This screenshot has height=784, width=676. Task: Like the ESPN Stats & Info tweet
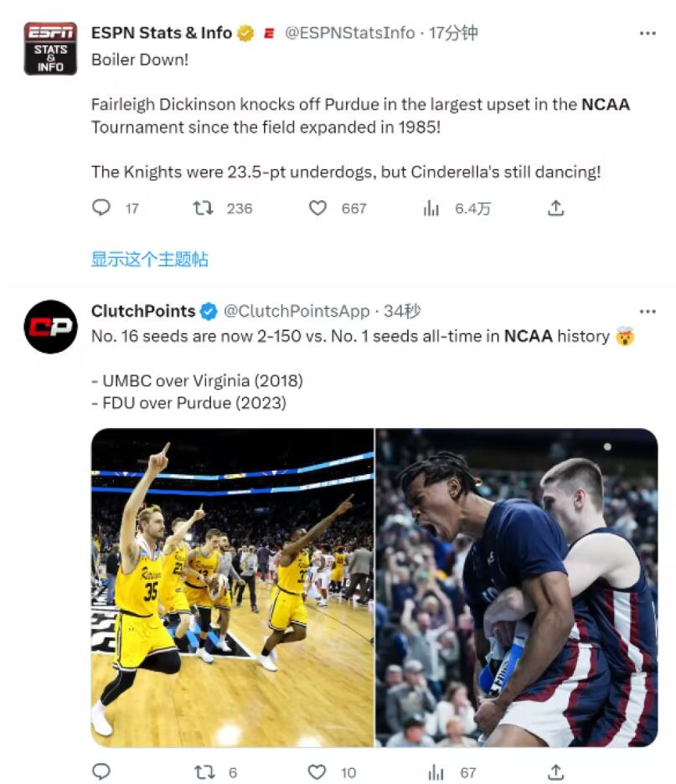(x=318, y=208)
